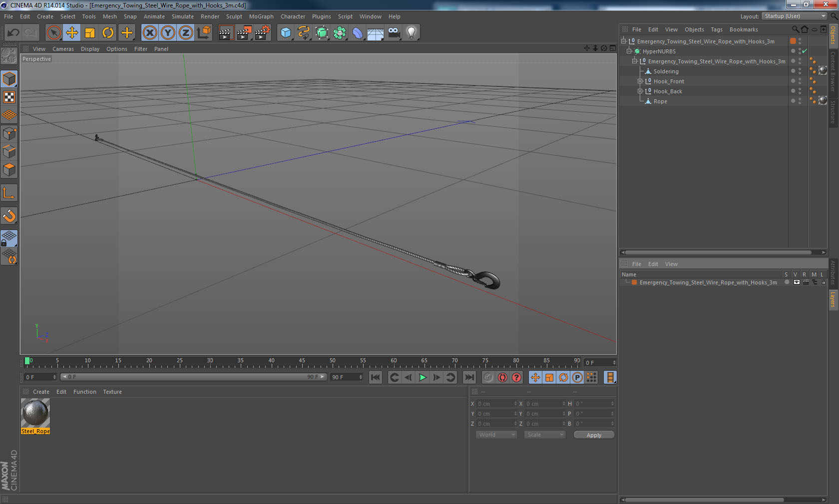Select the Move tool in top toolbar

click(72, 33)
